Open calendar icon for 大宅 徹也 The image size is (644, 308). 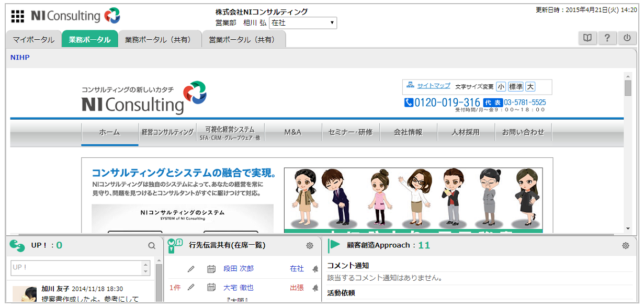(x=211, y=287)
